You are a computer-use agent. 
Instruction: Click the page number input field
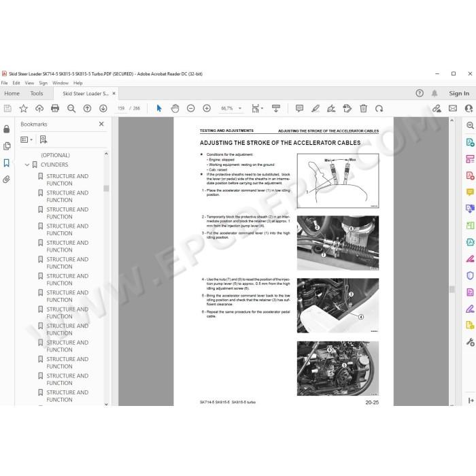121,108
